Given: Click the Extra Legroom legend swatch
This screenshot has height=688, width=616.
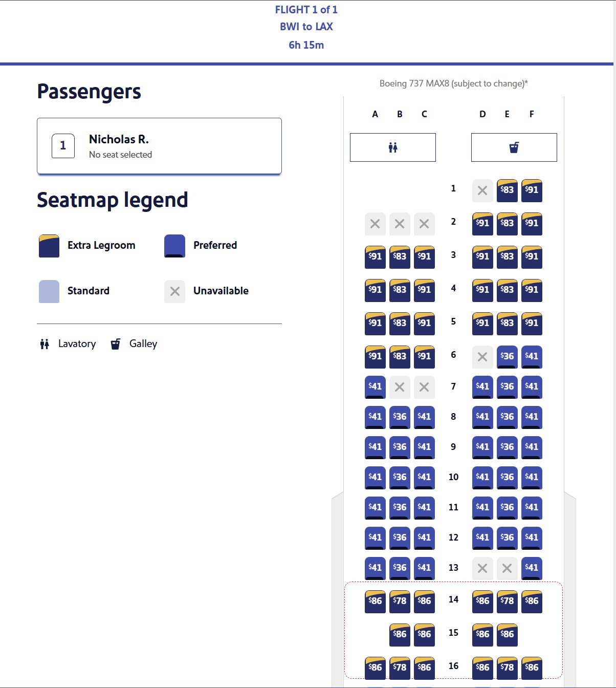Looking at the screenshot, I should 49,246.
